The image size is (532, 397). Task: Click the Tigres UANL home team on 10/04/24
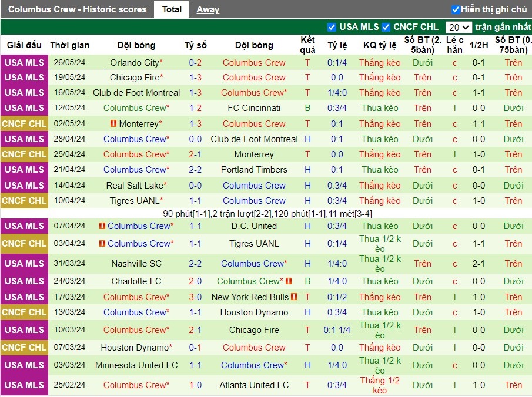tap(135, 201)
